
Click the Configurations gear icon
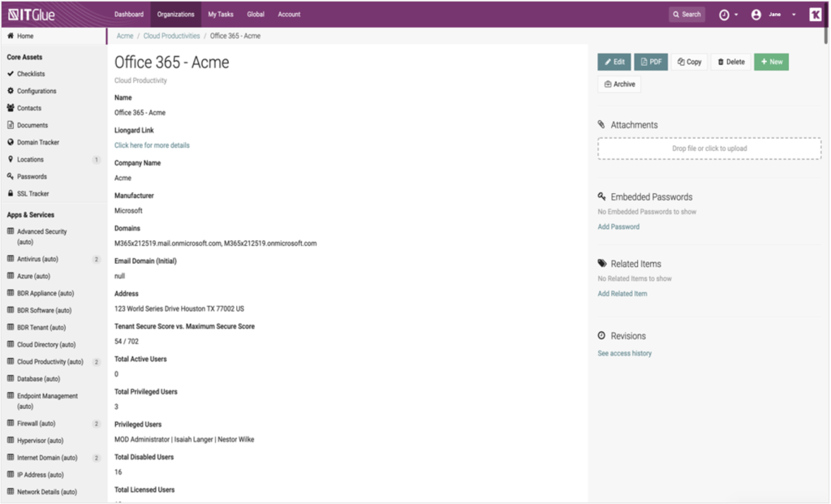point(10,91)
